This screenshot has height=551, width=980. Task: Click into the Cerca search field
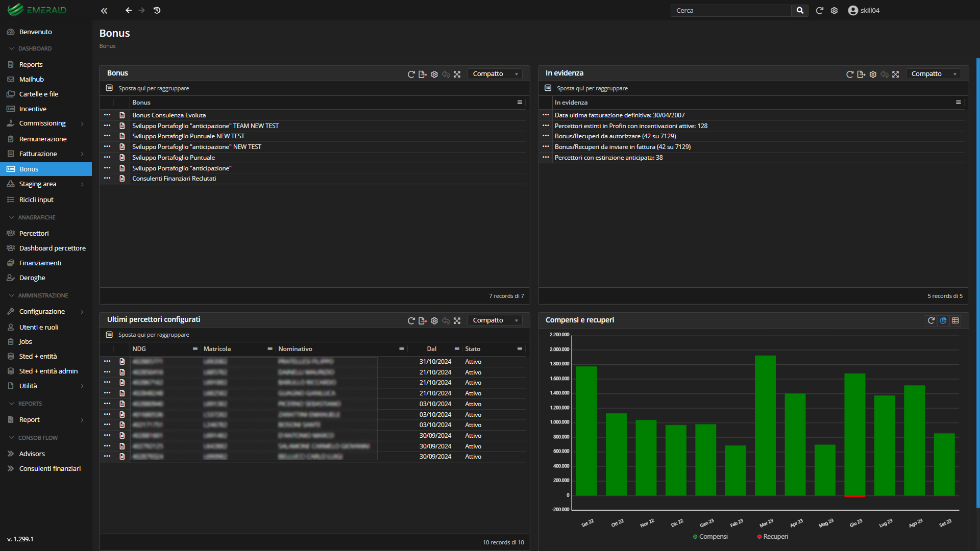pyautogui.click(x=731, y=10)
